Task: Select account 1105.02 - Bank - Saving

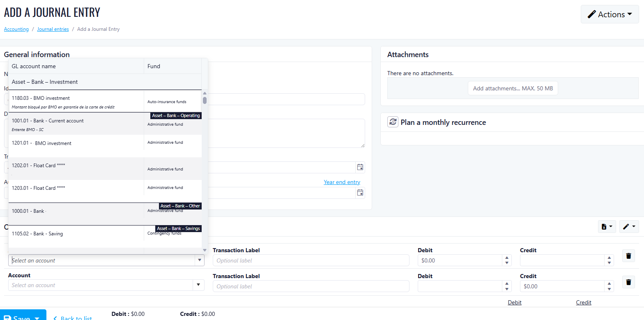Action: 105,237
